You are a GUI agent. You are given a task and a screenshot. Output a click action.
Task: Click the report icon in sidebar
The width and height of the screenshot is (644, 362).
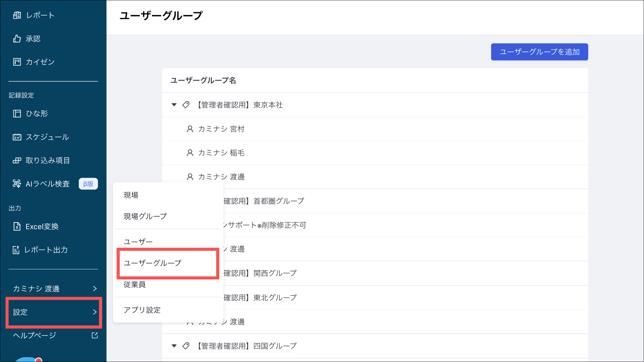click(17, 15)
